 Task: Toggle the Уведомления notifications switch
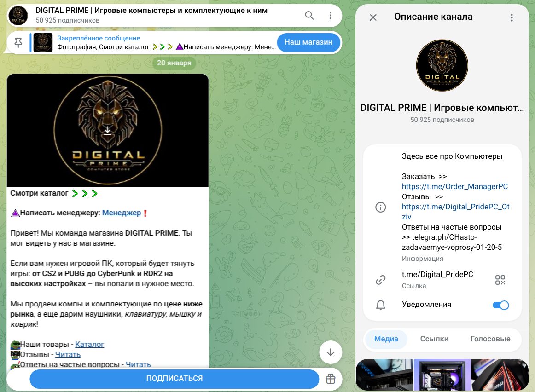tap(500, 305)
